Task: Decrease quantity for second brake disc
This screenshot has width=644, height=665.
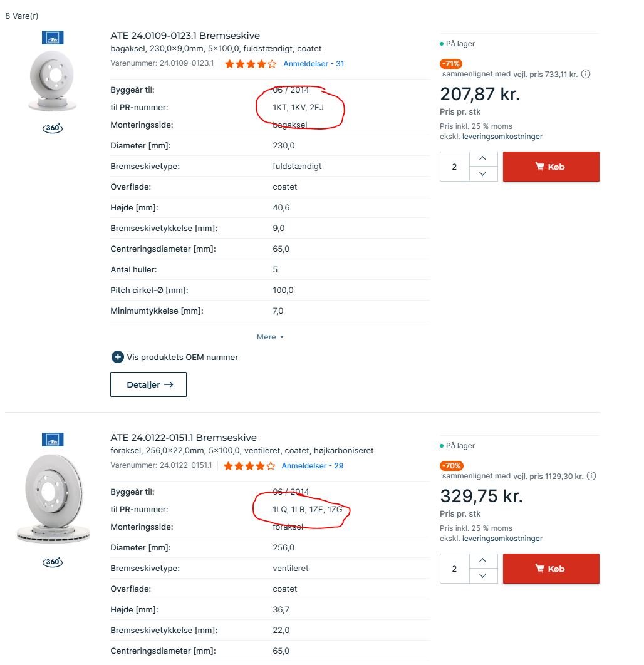Action: (483, 575)
